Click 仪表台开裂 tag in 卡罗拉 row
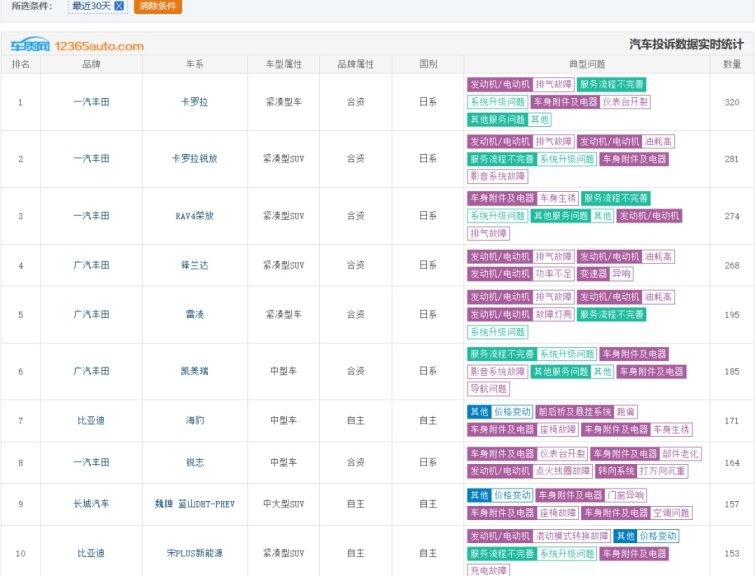 click(625, 102)
